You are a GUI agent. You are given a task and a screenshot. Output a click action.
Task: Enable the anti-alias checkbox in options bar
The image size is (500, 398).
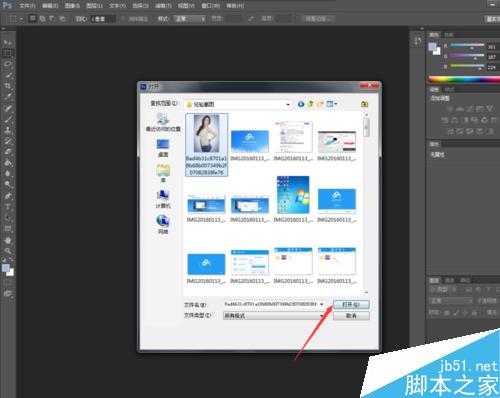(x=123, y=19)
